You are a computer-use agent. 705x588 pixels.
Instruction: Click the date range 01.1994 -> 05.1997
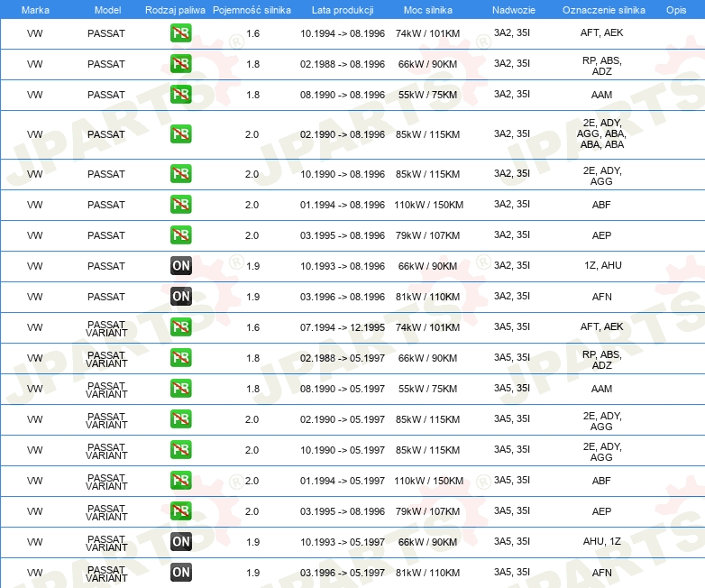(343, 481)
